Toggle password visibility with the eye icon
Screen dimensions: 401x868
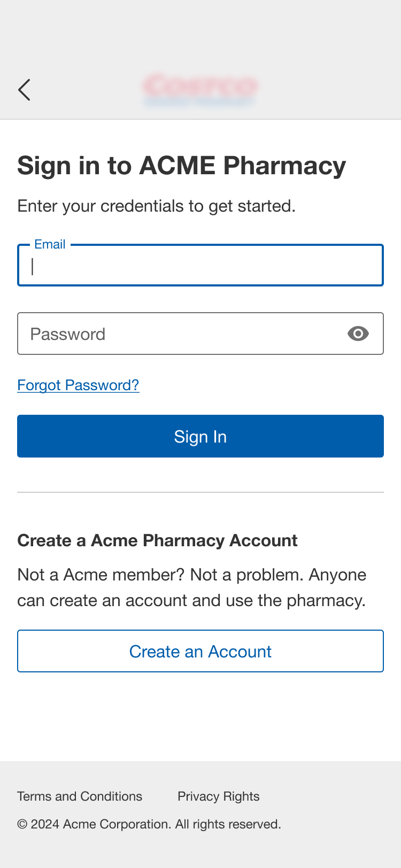[x=358, y=334]
